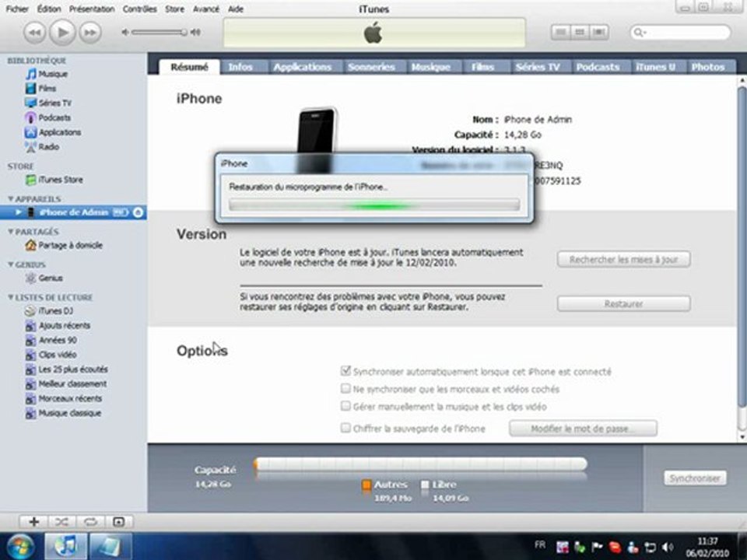
Task: Adjust the volume slider
Action: [160, 33]
